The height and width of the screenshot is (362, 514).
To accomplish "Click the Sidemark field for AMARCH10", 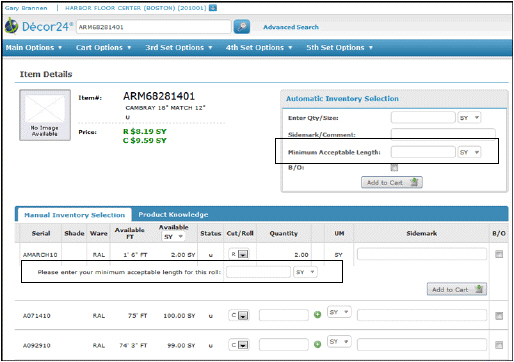I will point(422,254).
